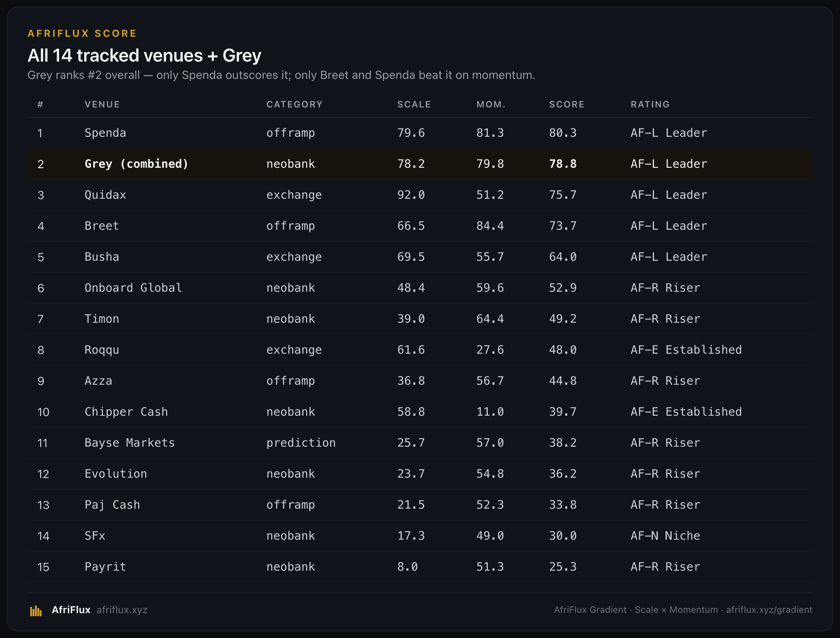Select the SFx venue name
The height and width of the screenshot is (638, 840).
(95, 536)
